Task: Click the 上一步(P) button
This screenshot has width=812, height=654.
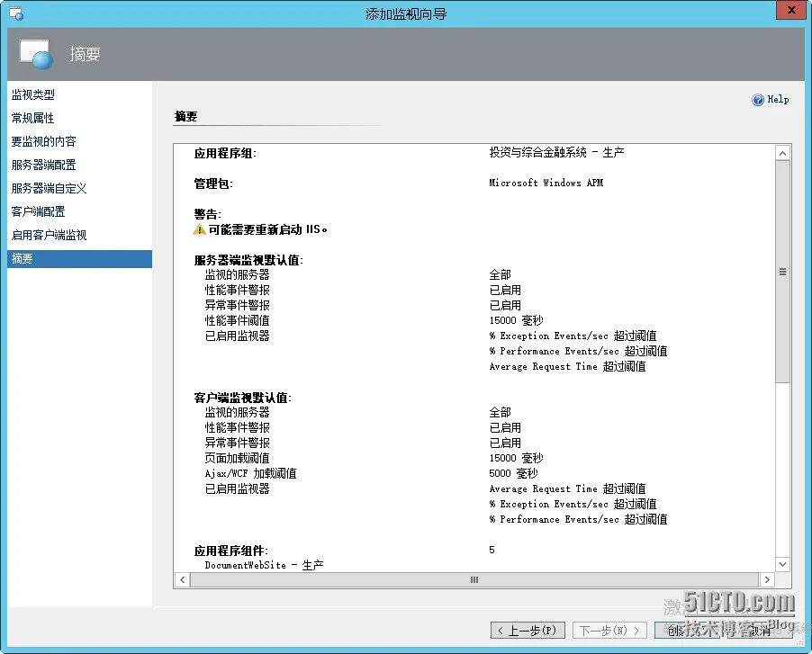Action: pos(528,631)
